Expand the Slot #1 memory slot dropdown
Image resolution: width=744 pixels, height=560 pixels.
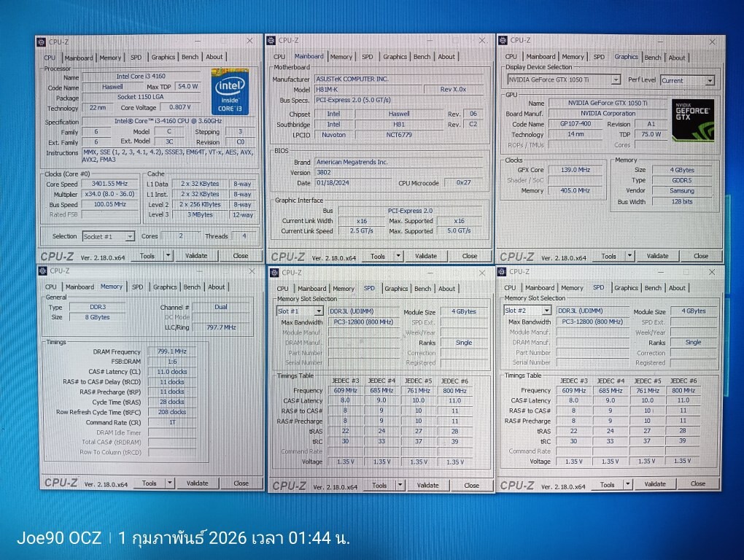point(319,311)
